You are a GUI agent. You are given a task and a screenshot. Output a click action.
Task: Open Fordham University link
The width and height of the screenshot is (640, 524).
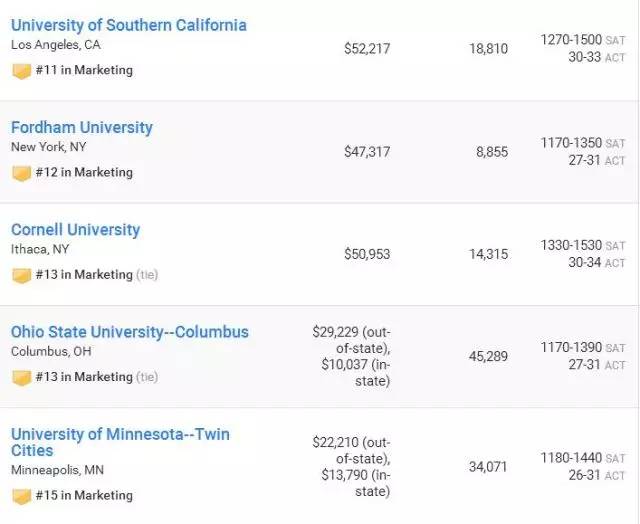pyautogui.click(x=82, y=127)
